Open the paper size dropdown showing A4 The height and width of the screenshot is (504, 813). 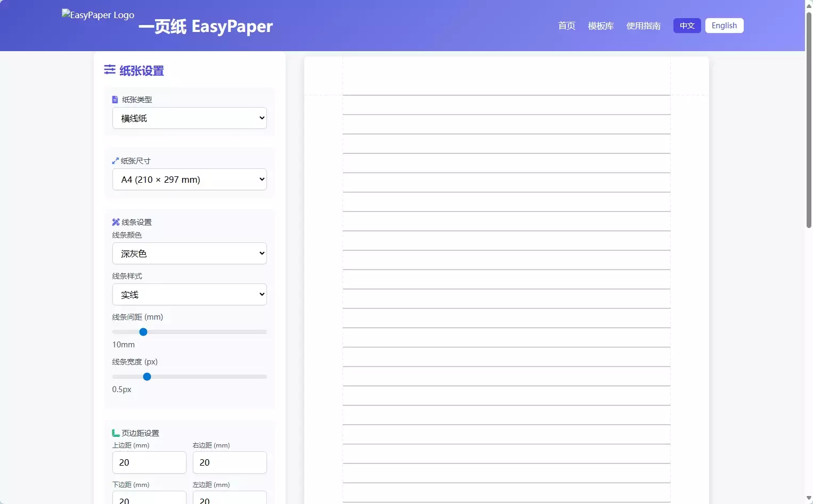pos(190,180)
